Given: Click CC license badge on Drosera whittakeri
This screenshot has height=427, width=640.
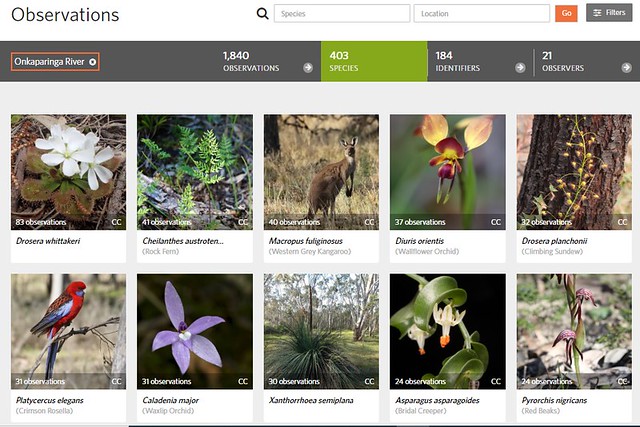Looking at the screenshot, I should [116, 222].
